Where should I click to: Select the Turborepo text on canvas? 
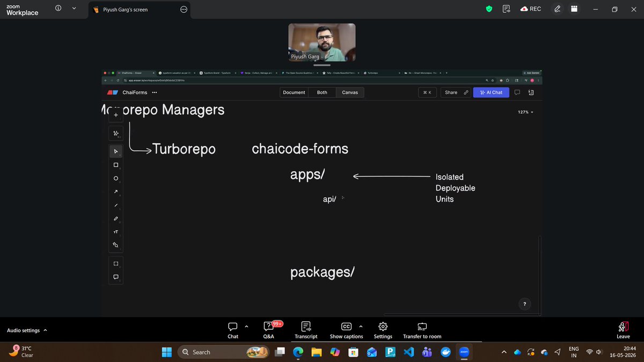[x=184, y=149]
